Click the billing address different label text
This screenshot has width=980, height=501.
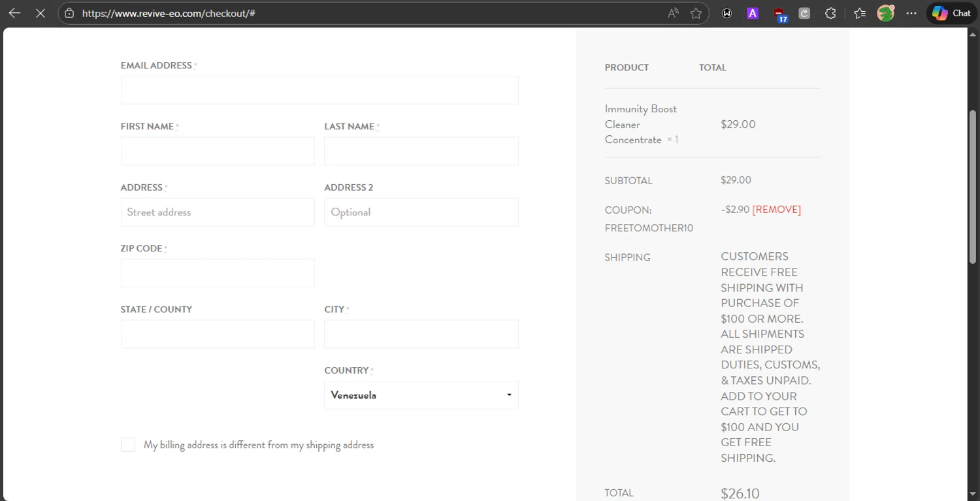click(x=259, y=445)
